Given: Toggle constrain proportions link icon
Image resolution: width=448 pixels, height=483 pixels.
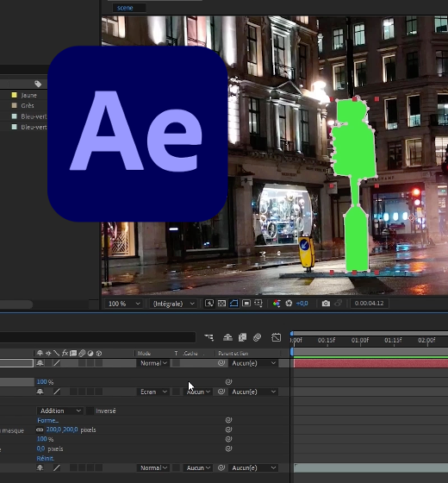Looking at the screenshot, I should tap(40, 430).
